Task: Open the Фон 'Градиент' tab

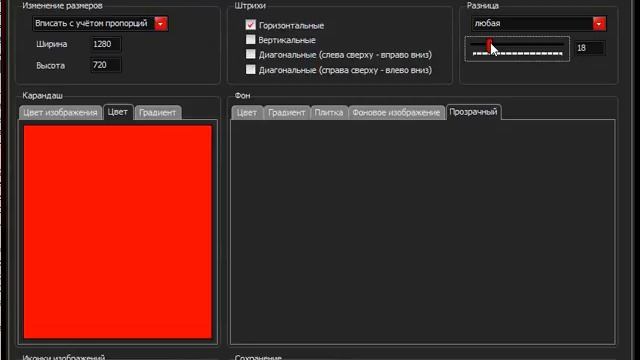Action: (x=287, y=113)
